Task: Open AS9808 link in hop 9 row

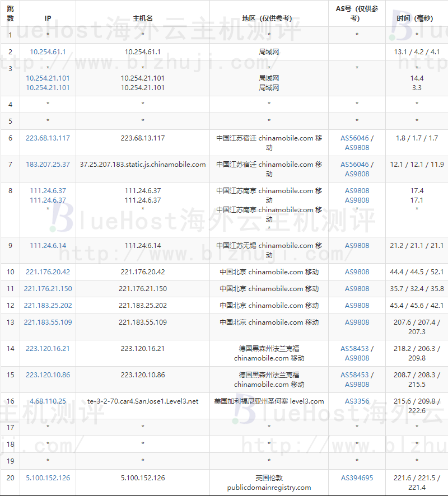Action: point(357,245)
